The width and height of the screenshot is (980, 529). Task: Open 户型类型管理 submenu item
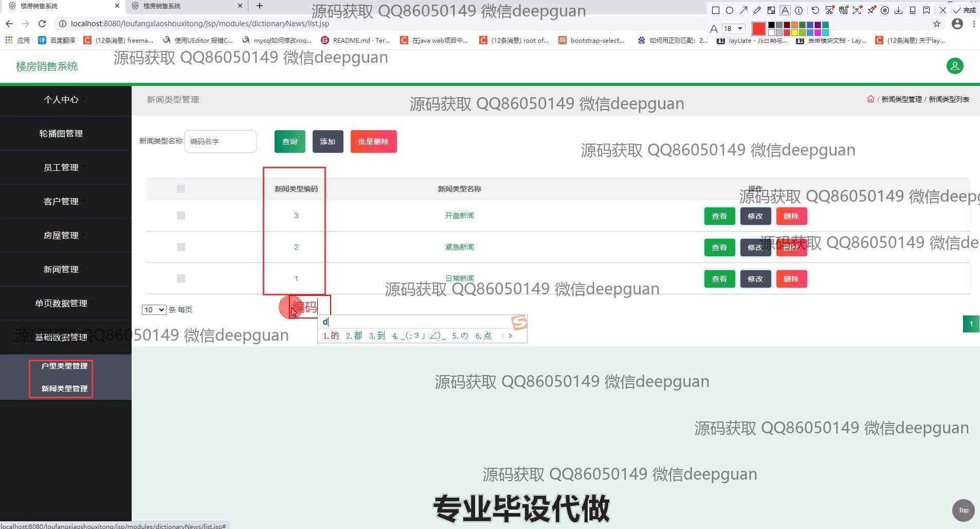pyautogui.click(x=64, y=366)
